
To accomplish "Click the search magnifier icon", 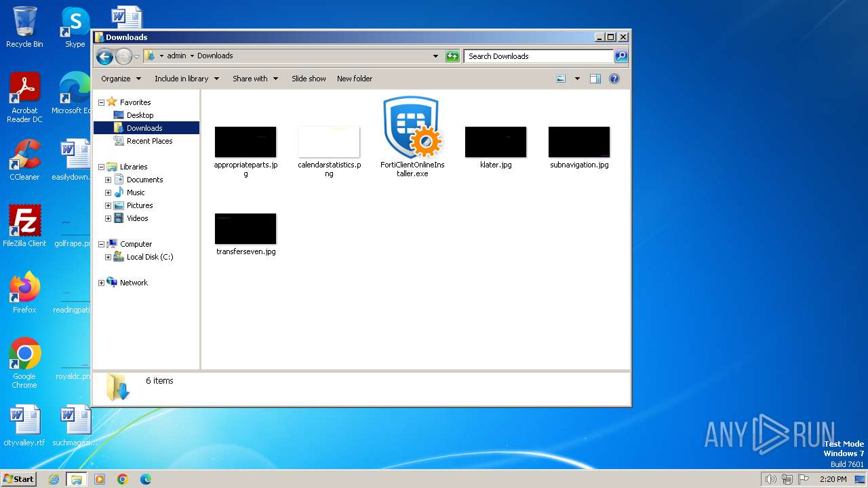I will pyautogui.click(x=621, y=56).
